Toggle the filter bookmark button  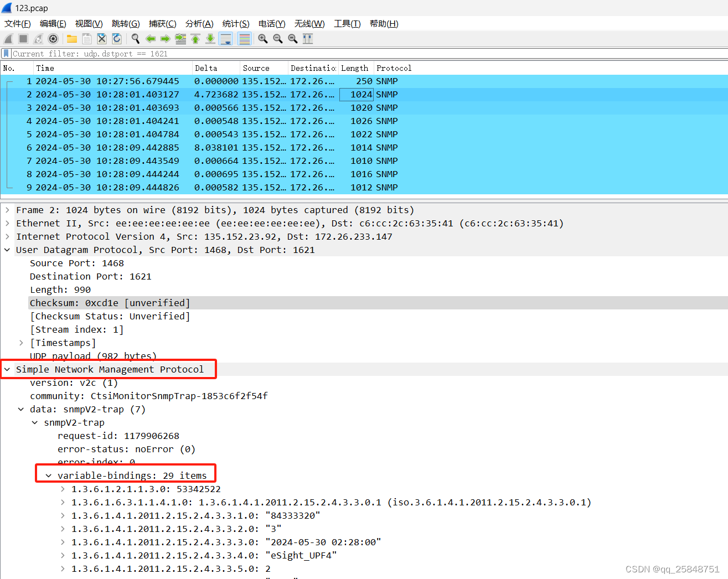5,53
